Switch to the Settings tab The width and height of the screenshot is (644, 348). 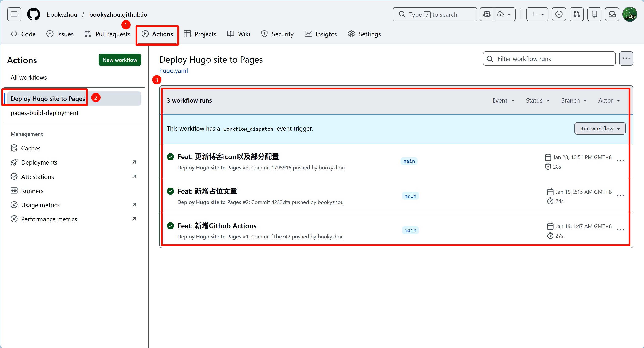tap(364, 34)
